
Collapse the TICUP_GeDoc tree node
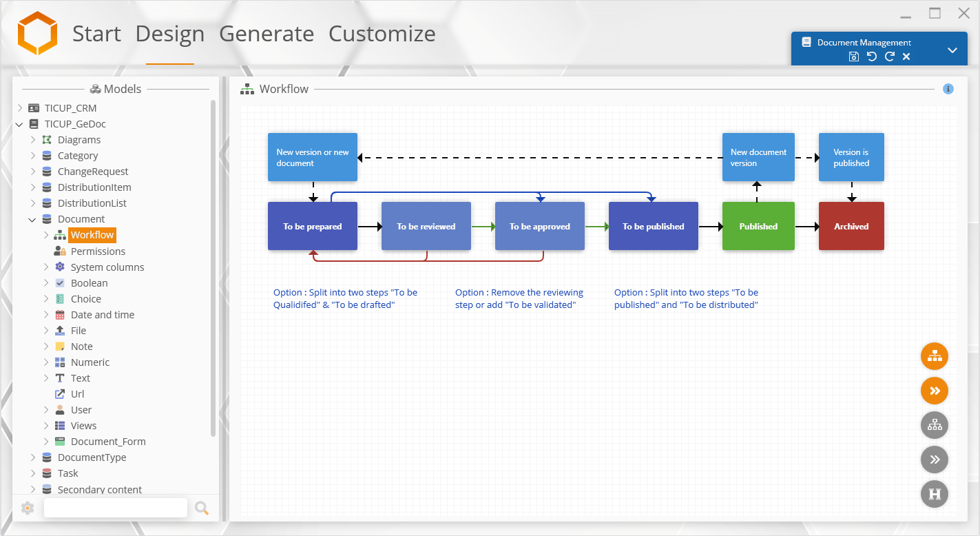coord(19,124)
